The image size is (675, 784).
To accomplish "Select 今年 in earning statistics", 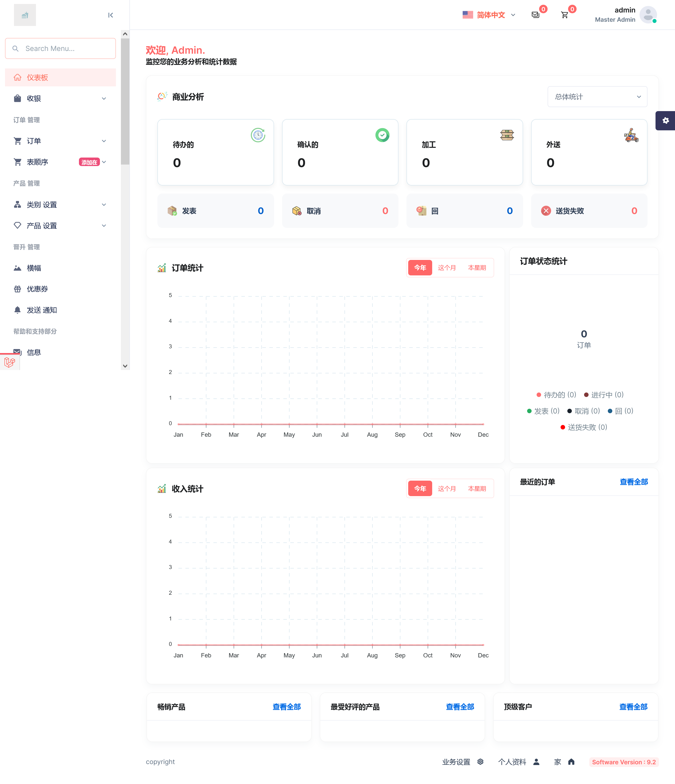I will click(420, 489).
